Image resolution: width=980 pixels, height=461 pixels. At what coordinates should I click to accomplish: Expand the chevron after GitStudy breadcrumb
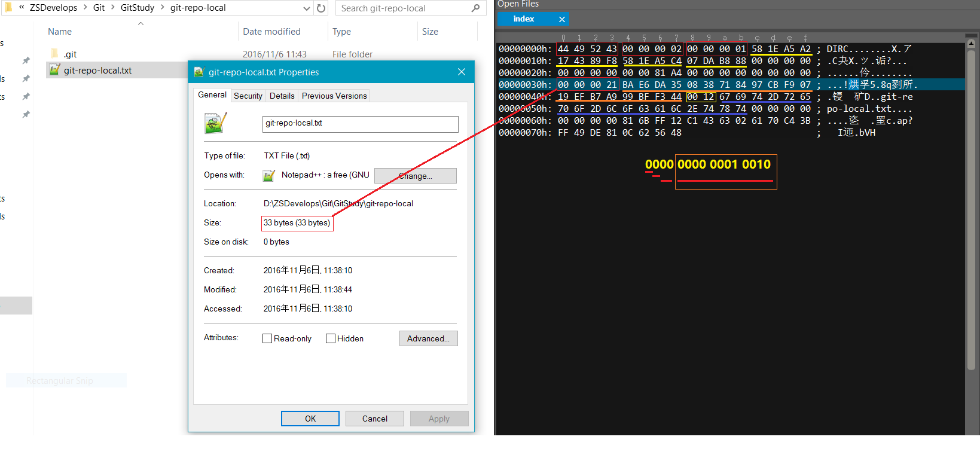coord(162,8)
